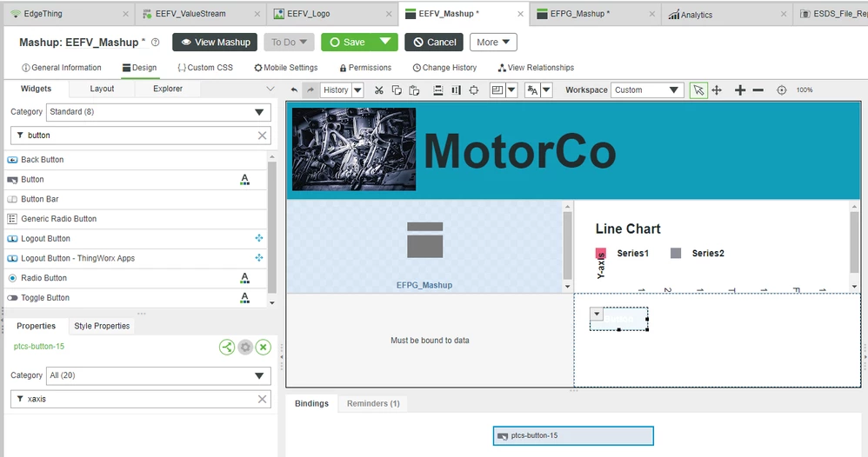Click help question mark beside mashup name
The image size is (868, 457).
[x=156, y=42]
